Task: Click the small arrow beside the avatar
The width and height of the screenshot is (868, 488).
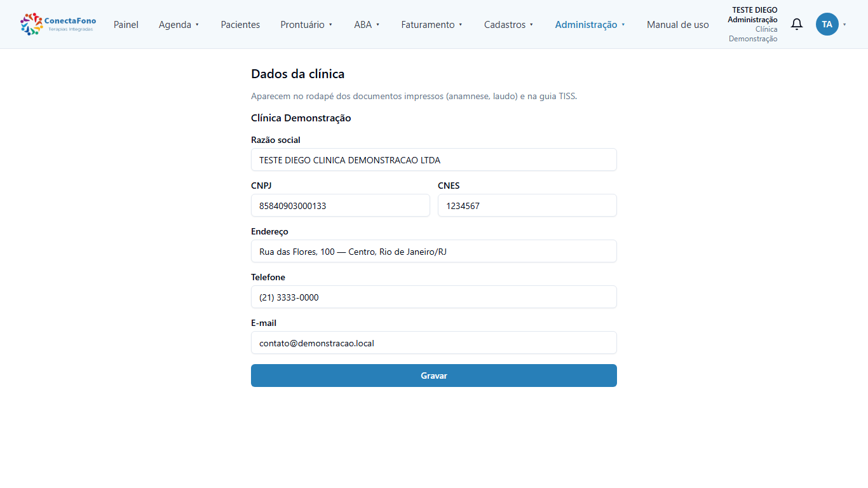Action: coord(844,25)
